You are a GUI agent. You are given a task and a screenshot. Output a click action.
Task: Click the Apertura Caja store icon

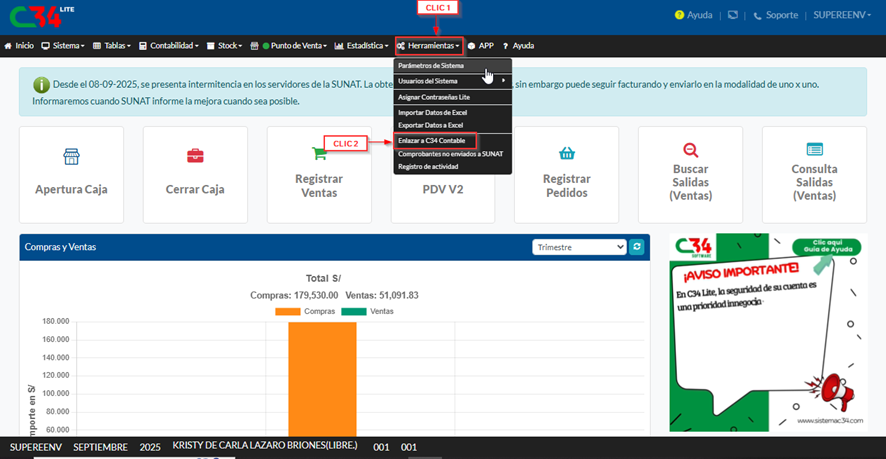(x=71, y=156)
